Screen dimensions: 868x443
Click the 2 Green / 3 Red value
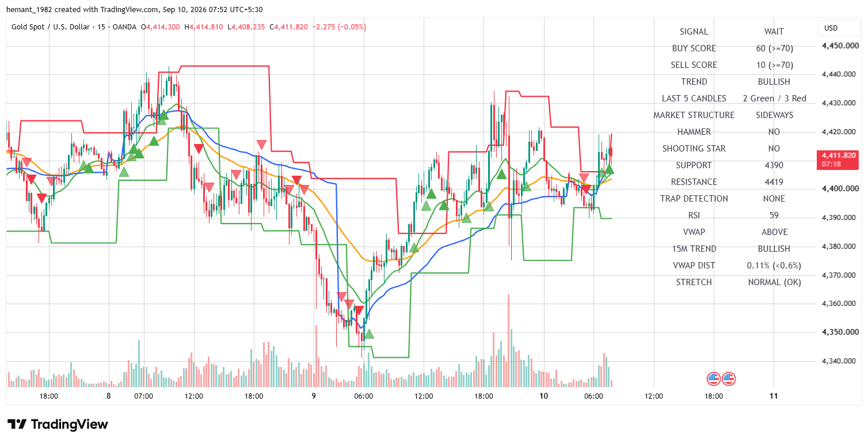[x=774, y=99]
